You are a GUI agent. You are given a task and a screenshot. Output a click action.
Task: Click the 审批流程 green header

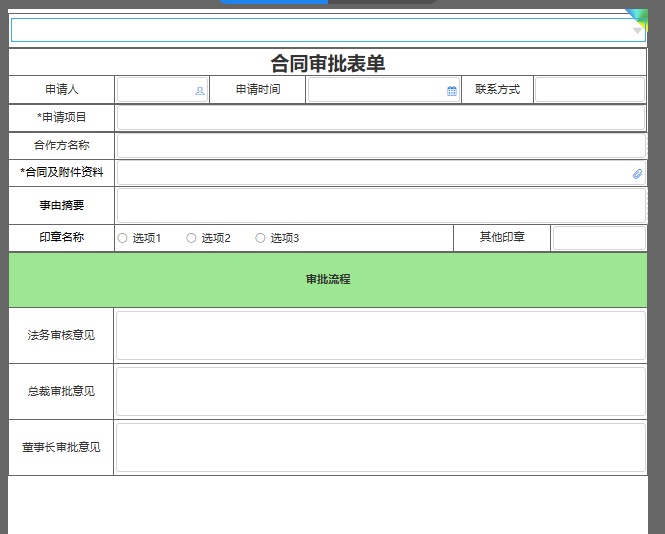[x=328, y=280]
